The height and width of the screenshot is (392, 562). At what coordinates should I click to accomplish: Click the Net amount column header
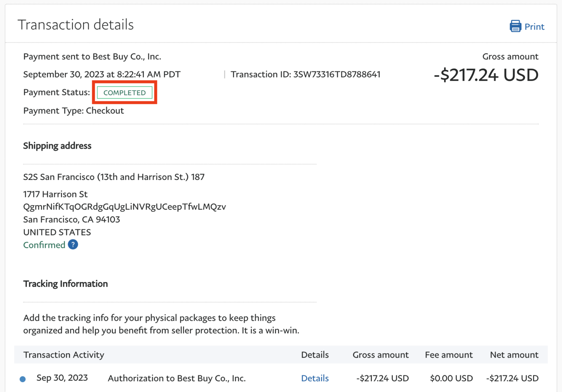514,355
